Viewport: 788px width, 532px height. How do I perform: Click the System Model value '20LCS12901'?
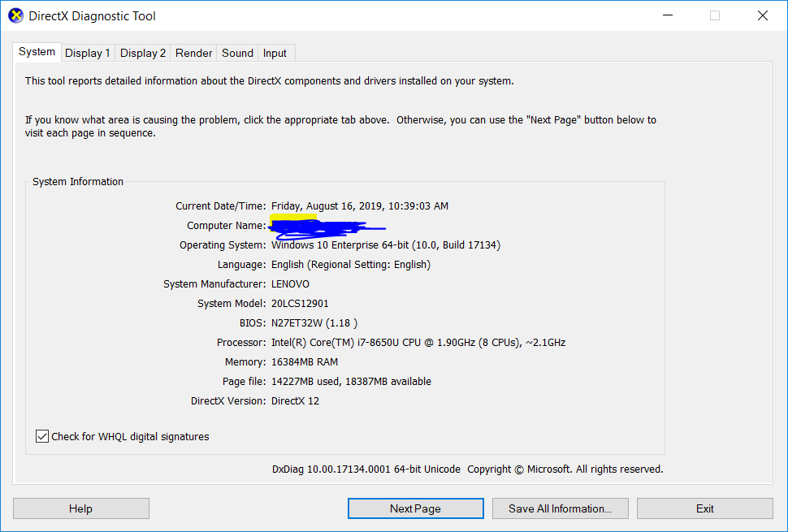pyautogui.click(x=300, y=304)
